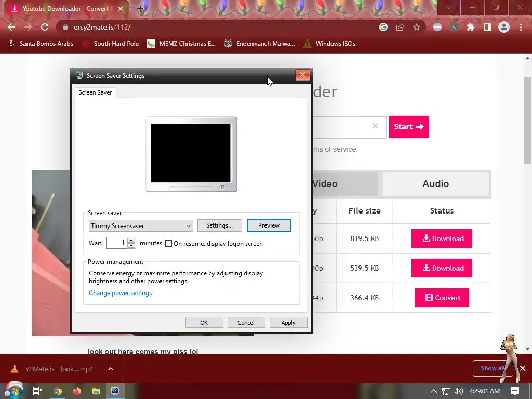Launch Firefox from the taskbar
The width and height of the screenshot is (532, 399).
pos(77,391)
